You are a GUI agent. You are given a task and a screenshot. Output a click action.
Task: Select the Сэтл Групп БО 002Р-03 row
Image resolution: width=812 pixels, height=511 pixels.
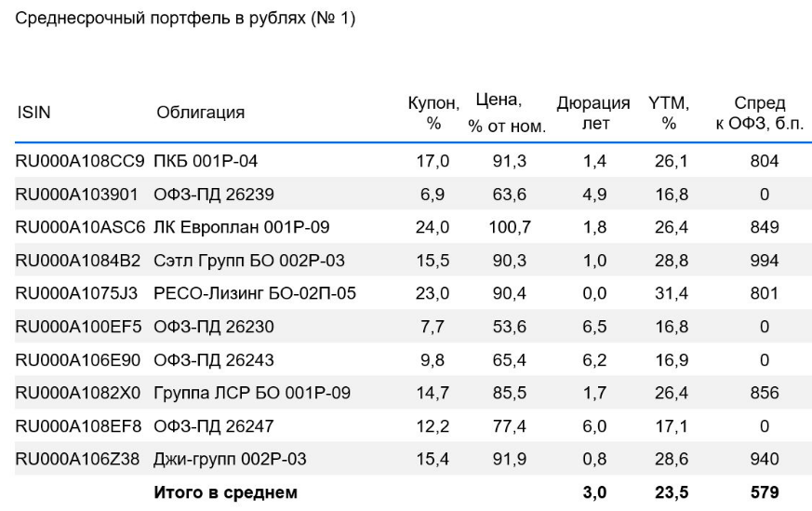[x=413, y=260]
